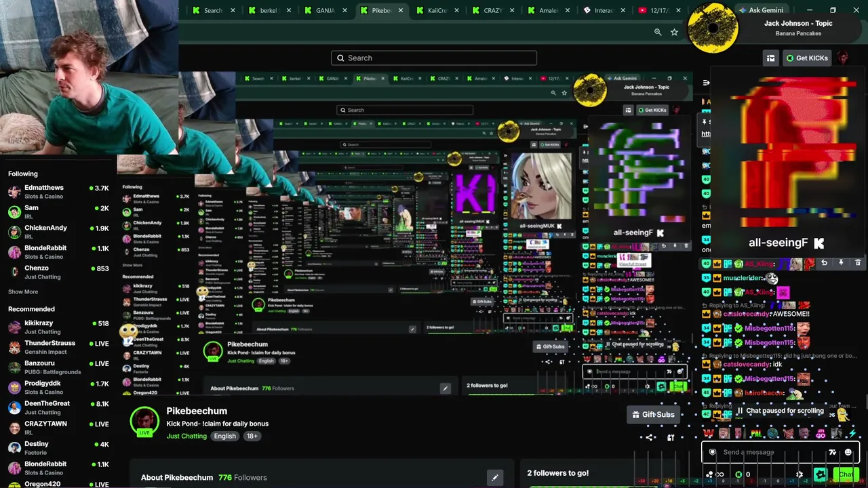Click the share icon under Gift Subs
Screen dimensions: 868x488
tap(650, 437)
